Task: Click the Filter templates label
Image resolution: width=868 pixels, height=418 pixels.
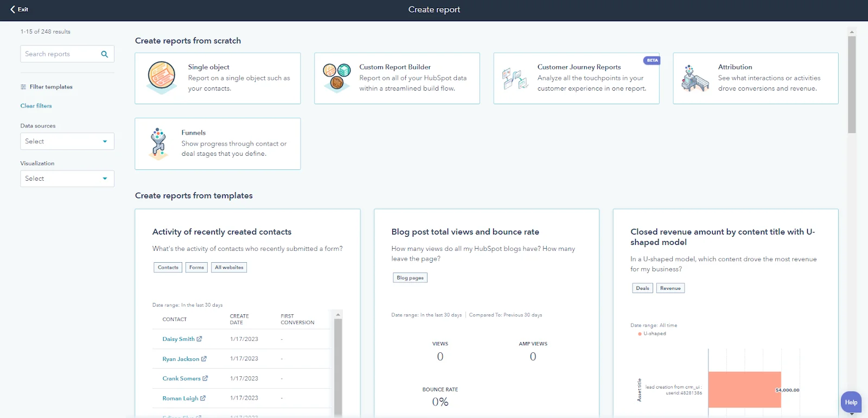Action: (x=51, y=87)
